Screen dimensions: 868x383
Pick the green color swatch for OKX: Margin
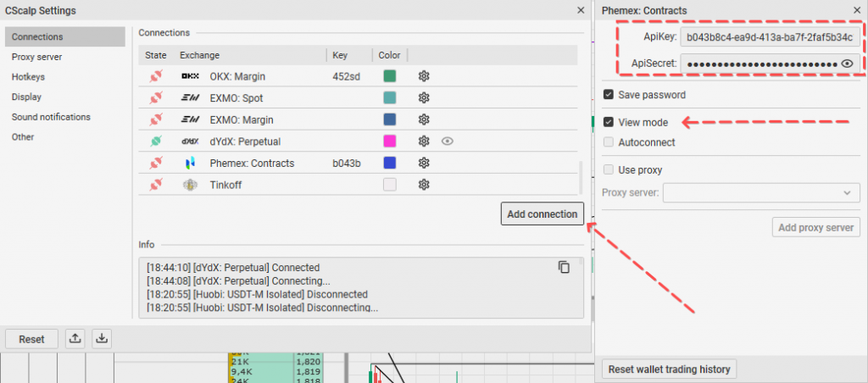(390, 76)
